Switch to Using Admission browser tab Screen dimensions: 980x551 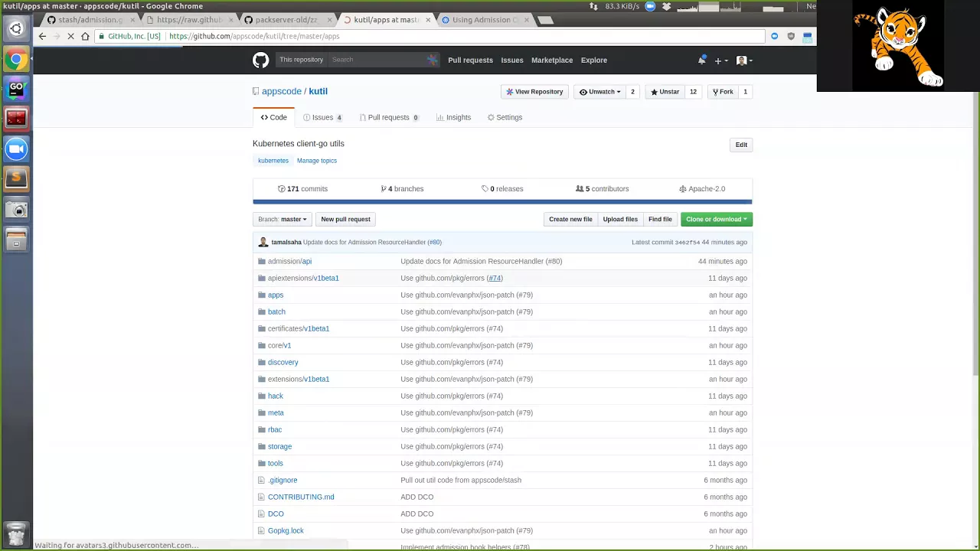coord(485,20)
